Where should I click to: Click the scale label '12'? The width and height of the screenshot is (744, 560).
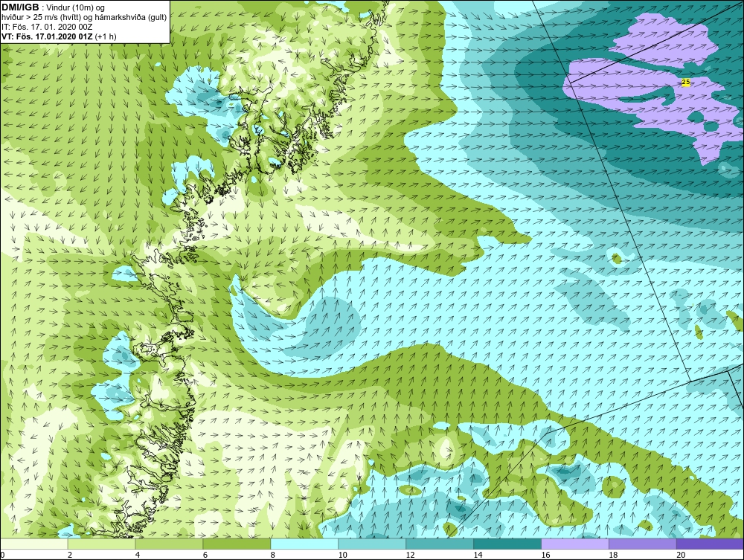tap(411, 555)
